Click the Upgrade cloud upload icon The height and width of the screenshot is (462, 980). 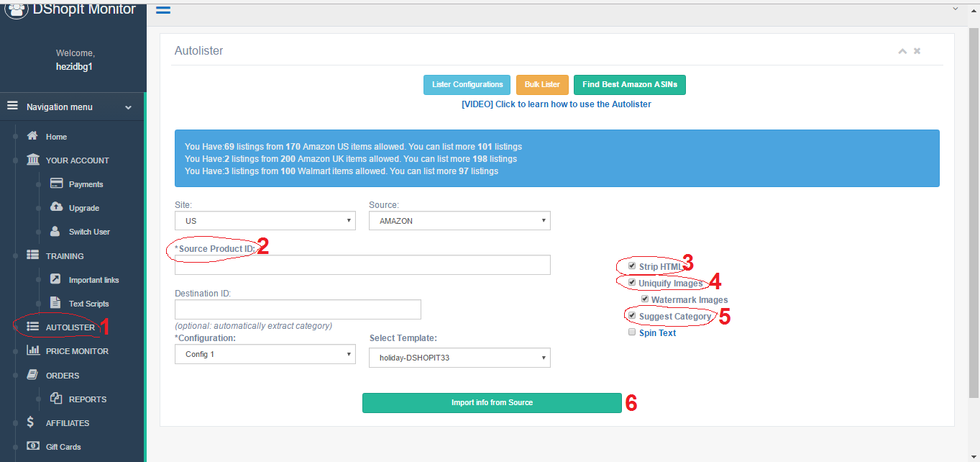point(57,207)
